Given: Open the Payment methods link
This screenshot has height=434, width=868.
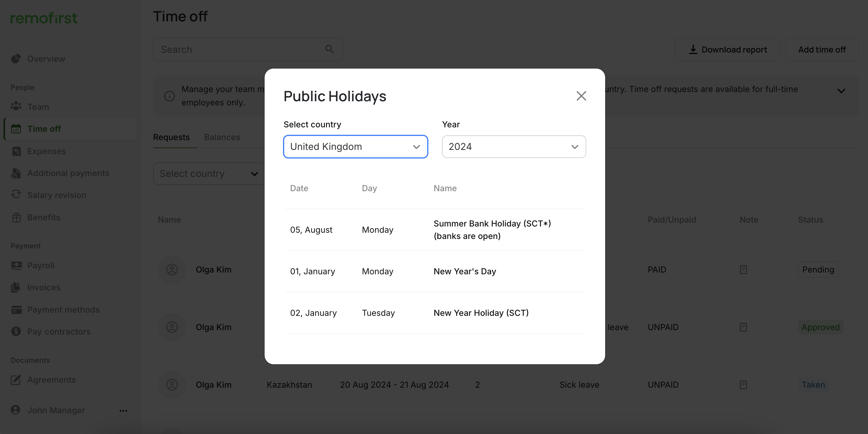Looking at the screenshot, I should pos(63,310).
